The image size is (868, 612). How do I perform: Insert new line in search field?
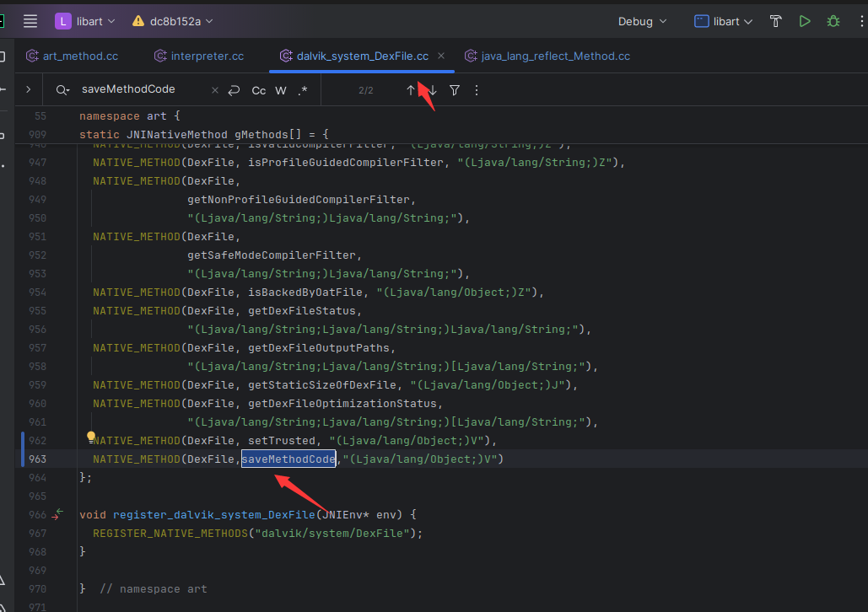(x=234, y=90)
